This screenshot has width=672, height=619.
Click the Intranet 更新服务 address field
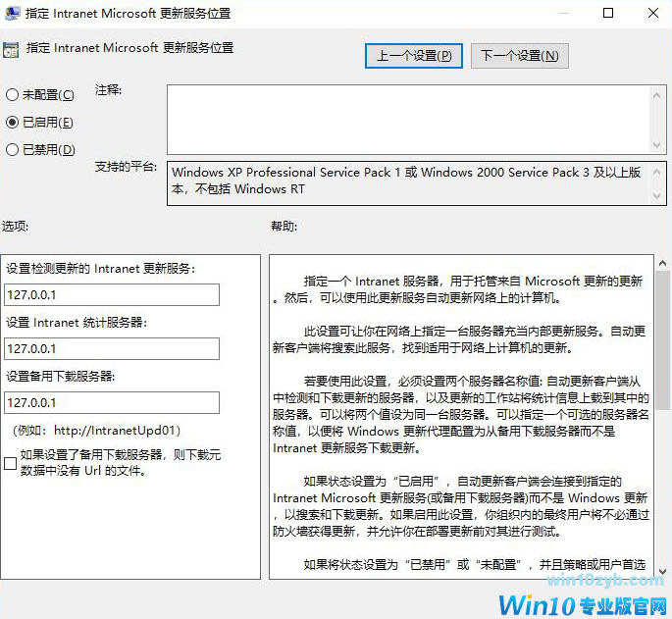point(112,295)
